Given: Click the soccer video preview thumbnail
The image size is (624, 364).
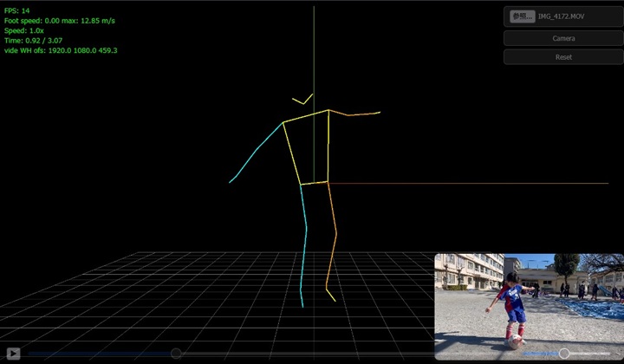Looking at the screenshot, I should [x=530, y=307].
